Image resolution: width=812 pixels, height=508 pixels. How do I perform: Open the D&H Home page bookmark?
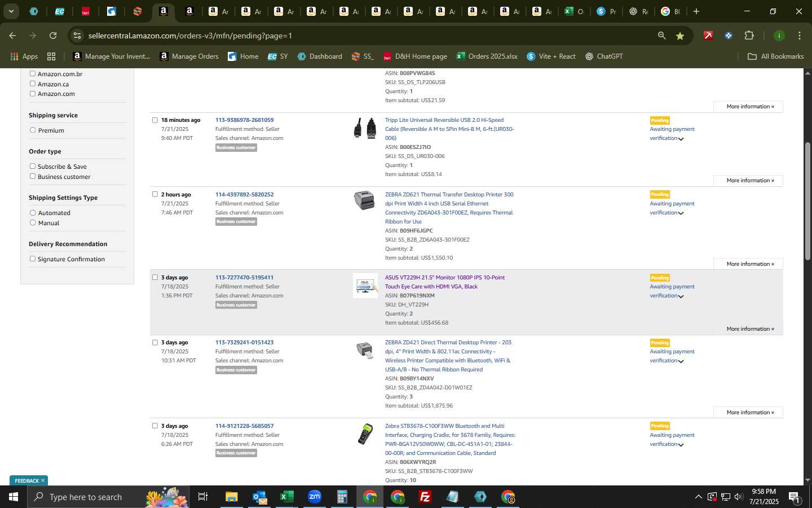pyautogui.click(x=416, y=56)
